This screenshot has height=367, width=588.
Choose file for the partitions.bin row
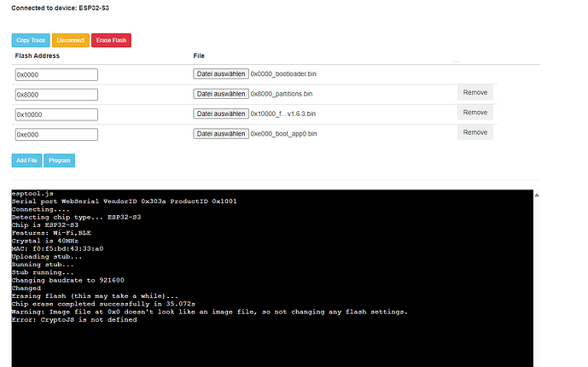pyautogui.click(x=221, y=94)
